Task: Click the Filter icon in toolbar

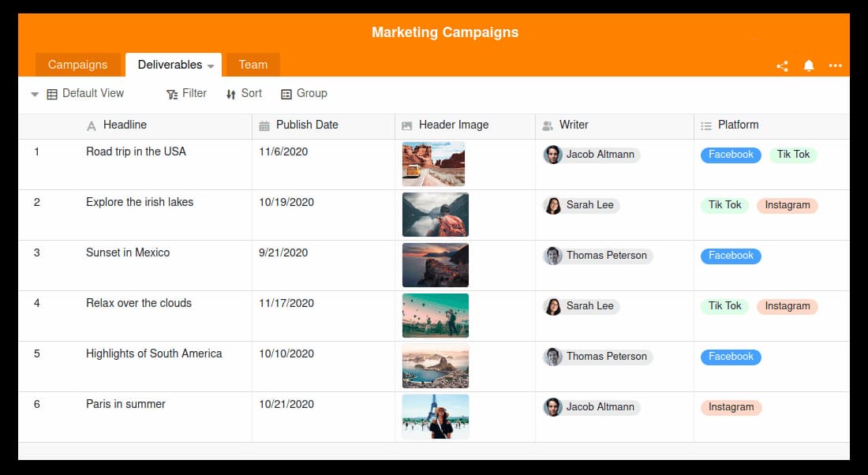Action: point(172,94)
